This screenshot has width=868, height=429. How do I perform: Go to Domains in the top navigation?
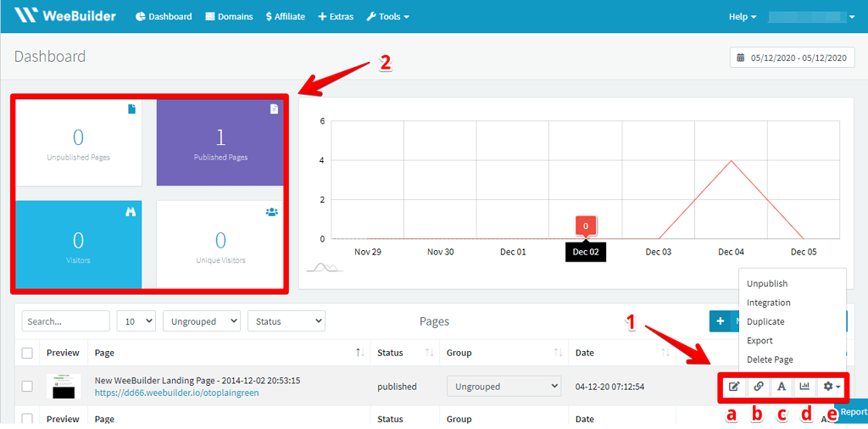point(229,16)
